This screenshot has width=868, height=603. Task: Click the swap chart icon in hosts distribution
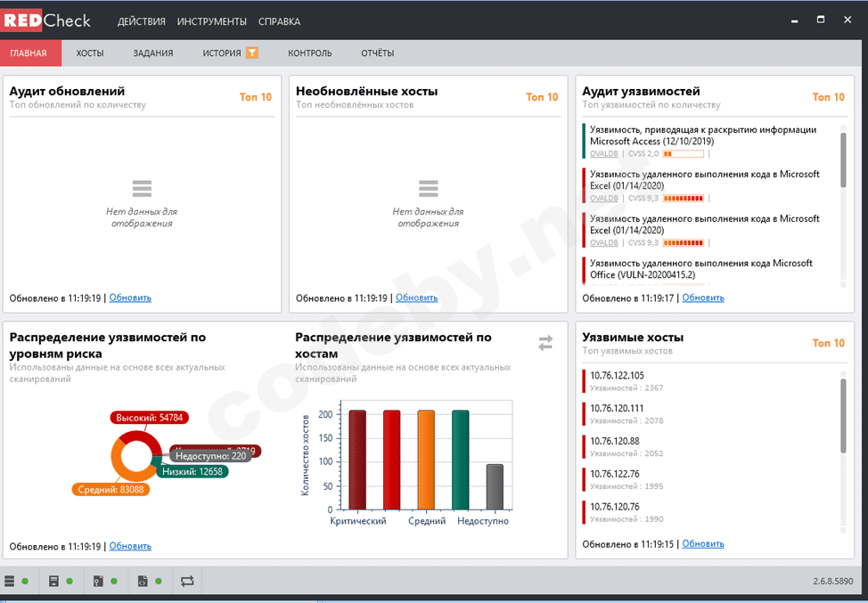pyautogui.click(x=545, y=343)
